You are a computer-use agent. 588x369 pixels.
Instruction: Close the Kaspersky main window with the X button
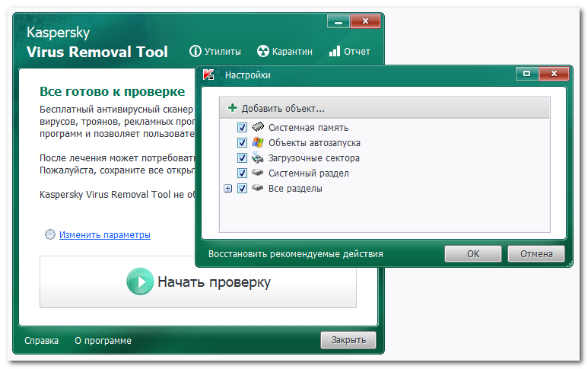(x=365, y=22)
